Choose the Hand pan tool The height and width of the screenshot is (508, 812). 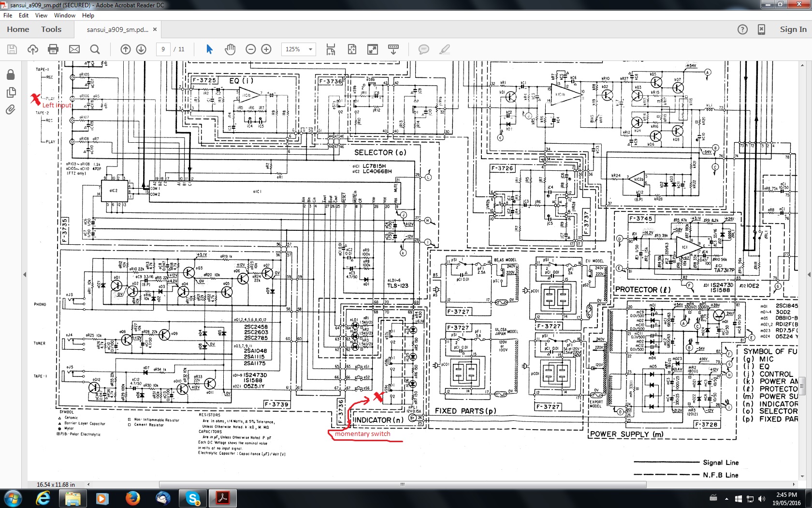230,49
